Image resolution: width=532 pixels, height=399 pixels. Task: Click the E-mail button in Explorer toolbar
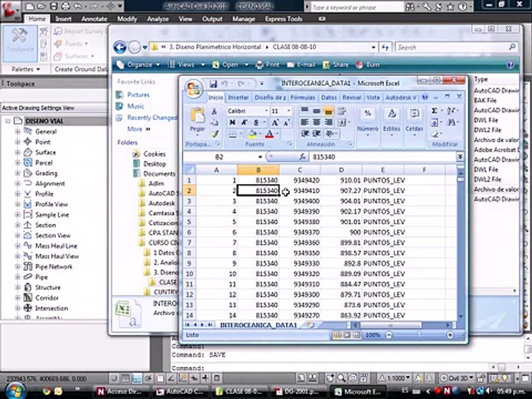pyautogui.click(x=301, y=65)
